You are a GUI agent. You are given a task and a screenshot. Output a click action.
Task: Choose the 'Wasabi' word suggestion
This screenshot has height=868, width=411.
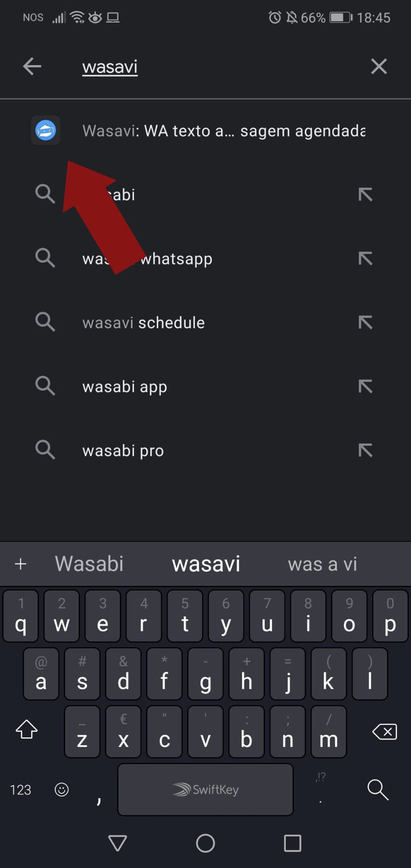coord(89,564)
